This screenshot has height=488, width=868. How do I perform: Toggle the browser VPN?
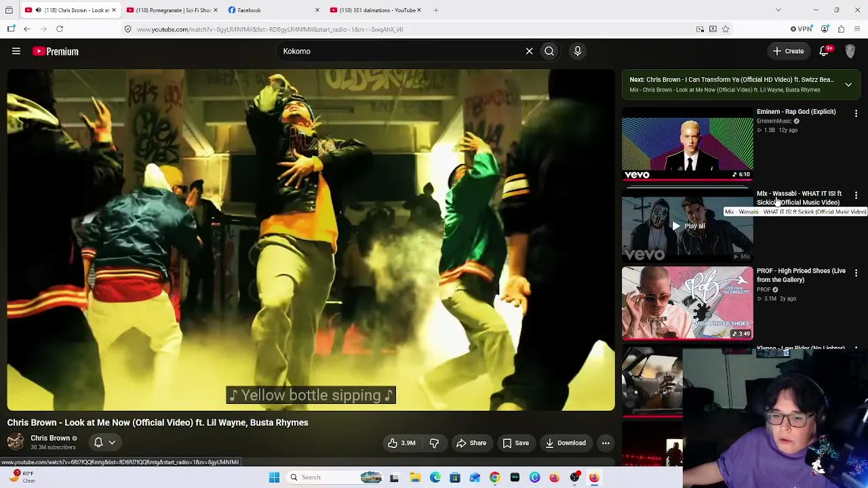[x=802, y=29]
